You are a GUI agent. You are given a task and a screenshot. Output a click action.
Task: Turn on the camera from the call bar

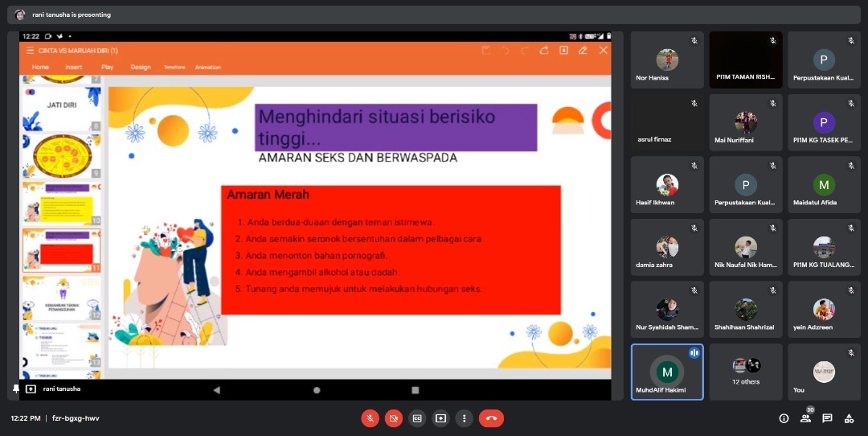tap(393, 418)
